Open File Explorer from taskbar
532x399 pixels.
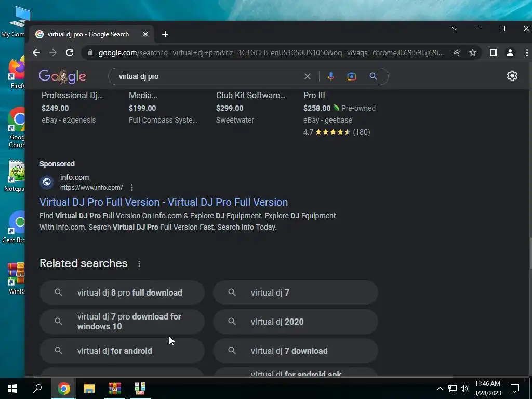(x=89, y=389)
